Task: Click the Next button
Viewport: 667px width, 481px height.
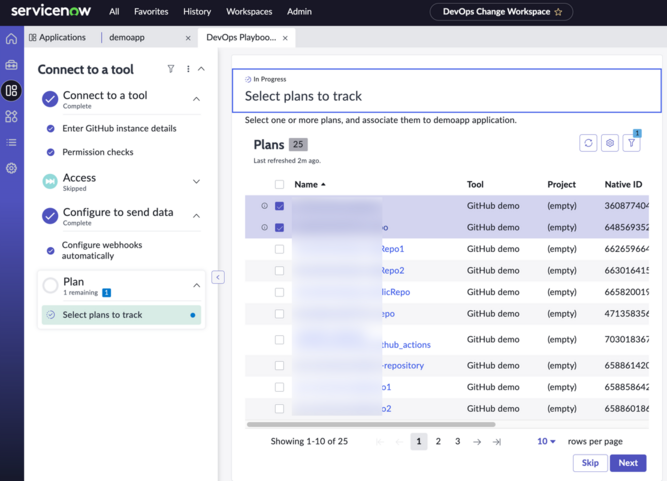Action: point(628,463)
